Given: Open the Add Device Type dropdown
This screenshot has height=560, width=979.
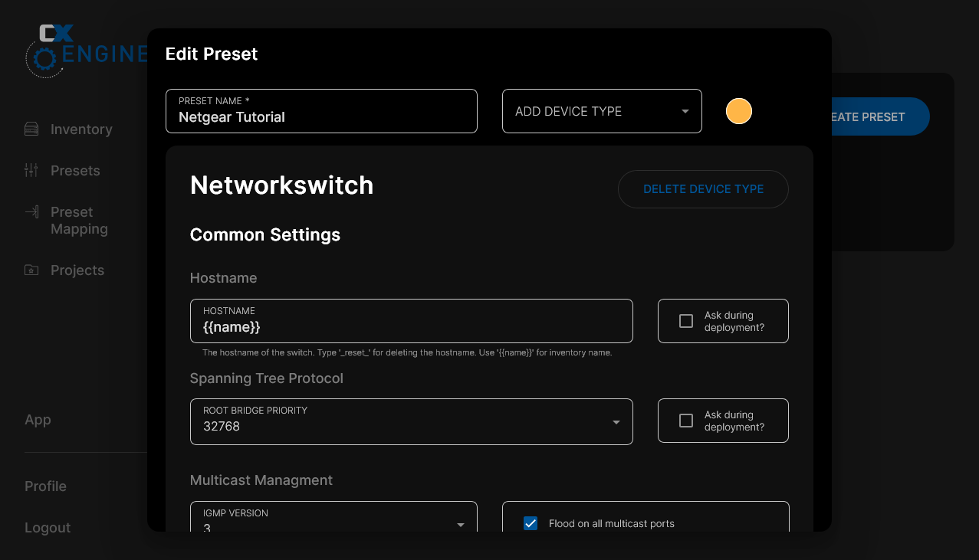Looking at the screenshot, I should tap(602, 111).
